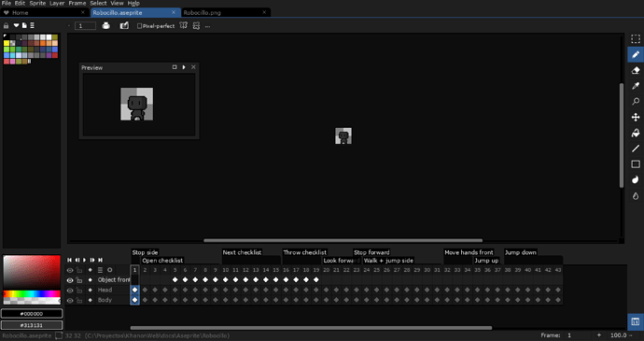Select the Paint Bucket tool

[x=636, y=134]
